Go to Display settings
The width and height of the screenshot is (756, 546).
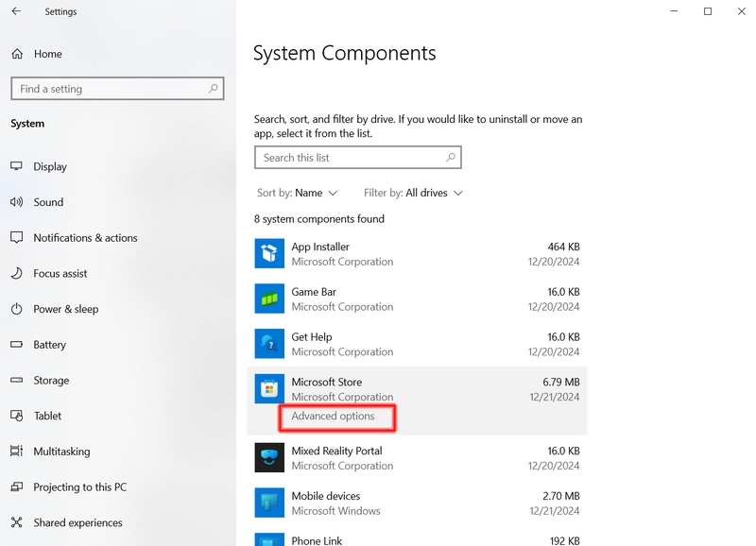point(50,167)
